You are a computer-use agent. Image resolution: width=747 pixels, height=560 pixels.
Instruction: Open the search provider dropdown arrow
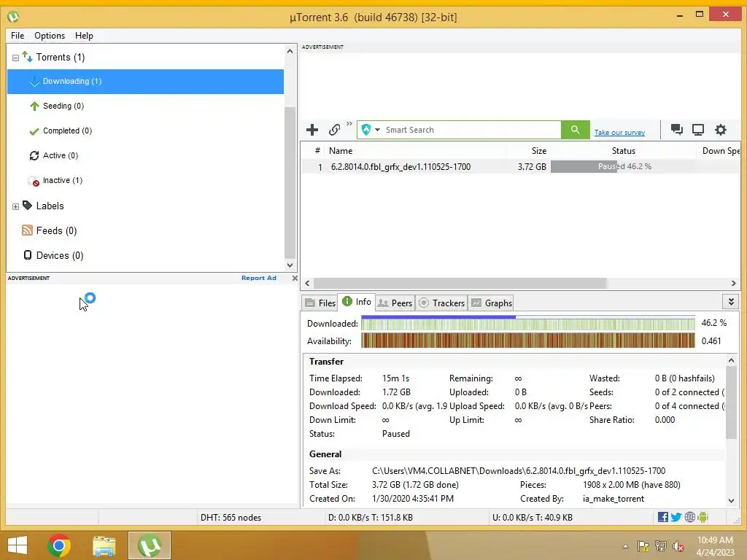coord(377,130)
